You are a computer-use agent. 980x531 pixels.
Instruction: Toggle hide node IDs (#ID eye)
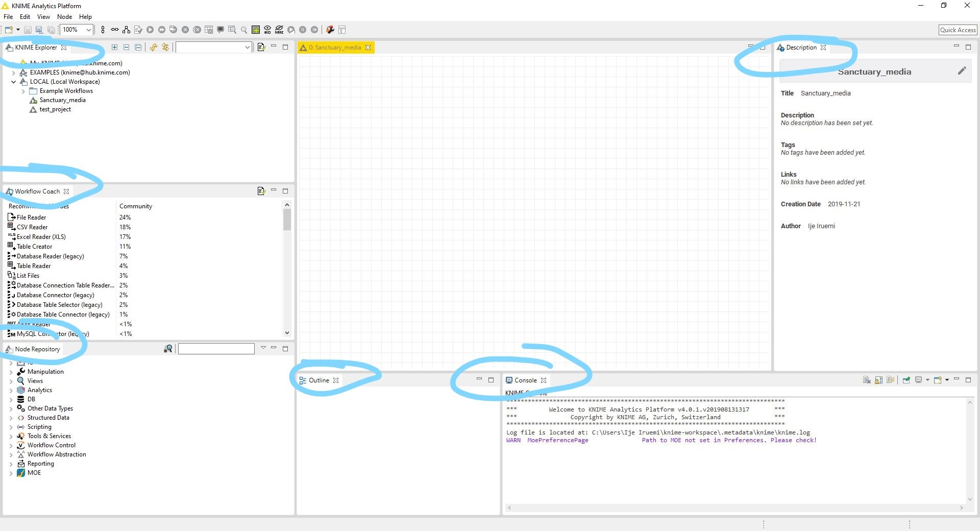pos(267,30)
